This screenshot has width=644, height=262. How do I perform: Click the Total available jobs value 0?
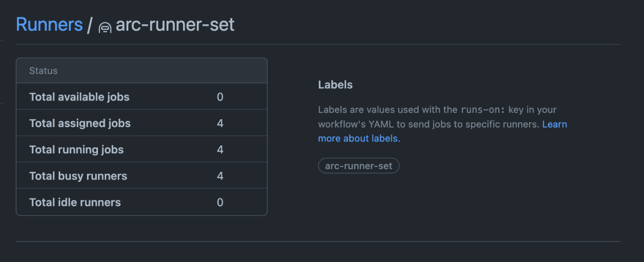click(220, 97)
